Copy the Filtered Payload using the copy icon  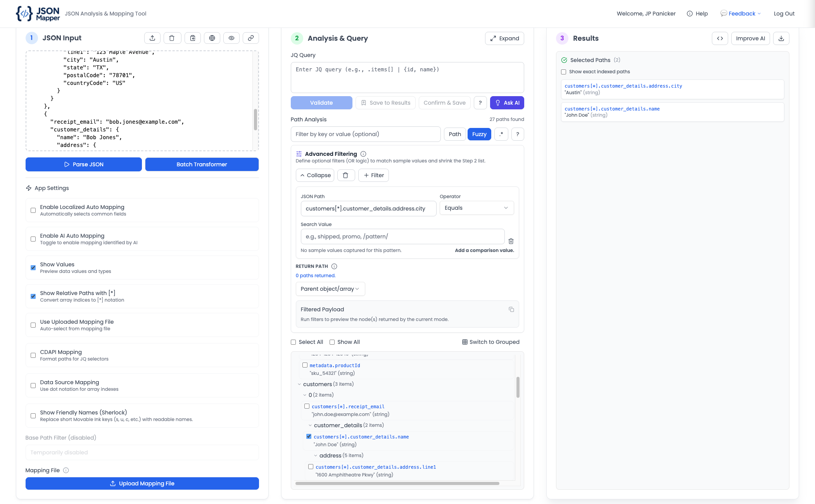(x=511, y=309)
